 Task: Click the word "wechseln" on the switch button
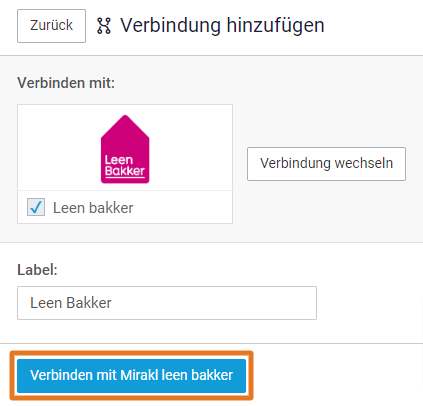click(x=364, y=163)
